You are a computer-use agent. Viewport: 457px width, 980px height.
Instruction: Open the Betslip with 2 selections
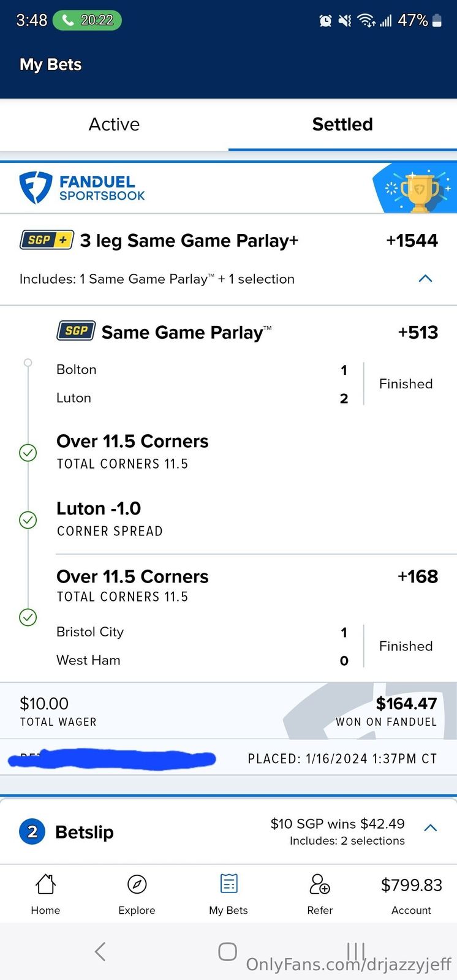click(85, 832)
